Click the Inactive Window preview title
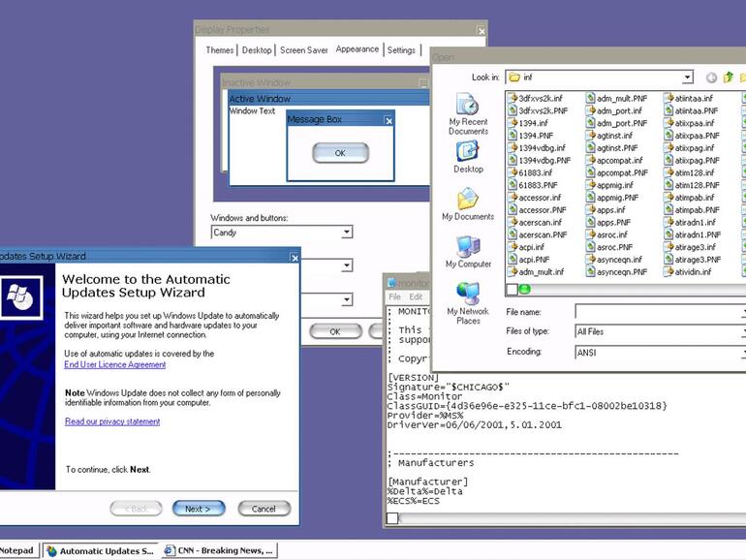 click(257, 82)
